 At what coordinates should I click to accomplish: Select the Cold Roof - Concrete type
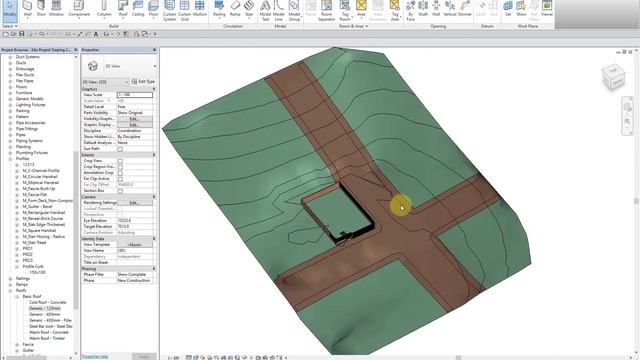coord(47,302)
